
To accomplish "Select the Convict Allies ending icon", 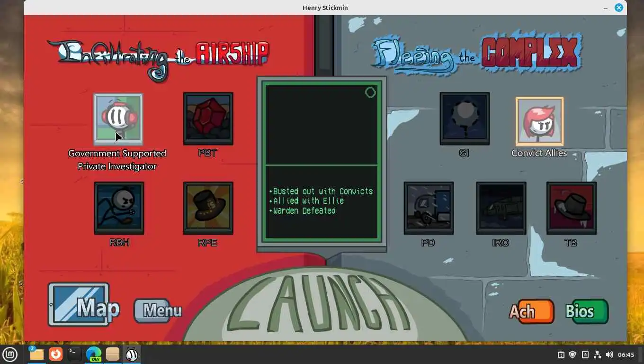I will pyautogui.click(x=539, y=122).
